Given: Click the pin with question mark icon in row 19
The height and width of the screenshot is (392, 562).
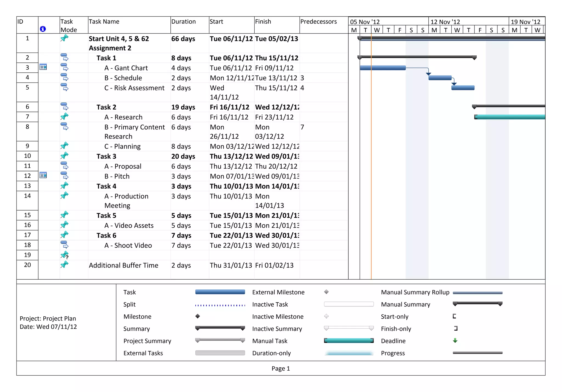Looking at the screenshot, I should pyautogui.click(x=64, y=255).
